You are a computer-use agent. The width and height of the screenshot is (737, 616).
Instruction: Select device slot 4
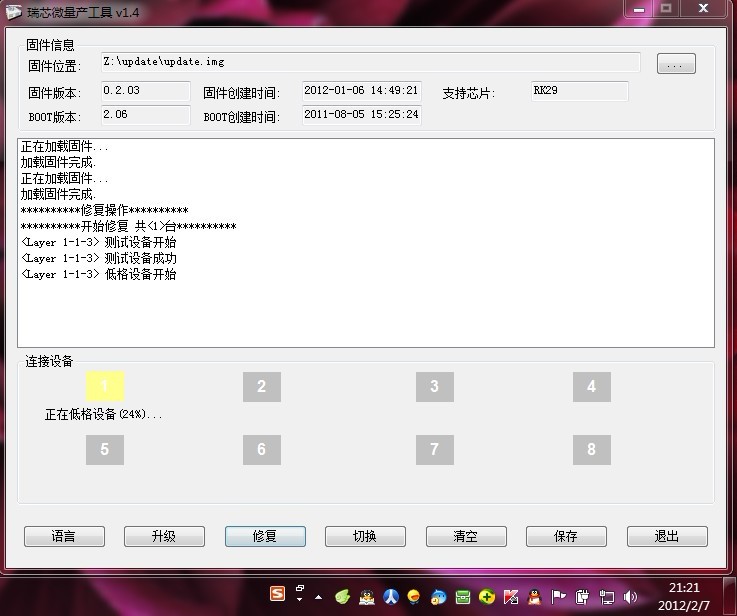[592, 387]
